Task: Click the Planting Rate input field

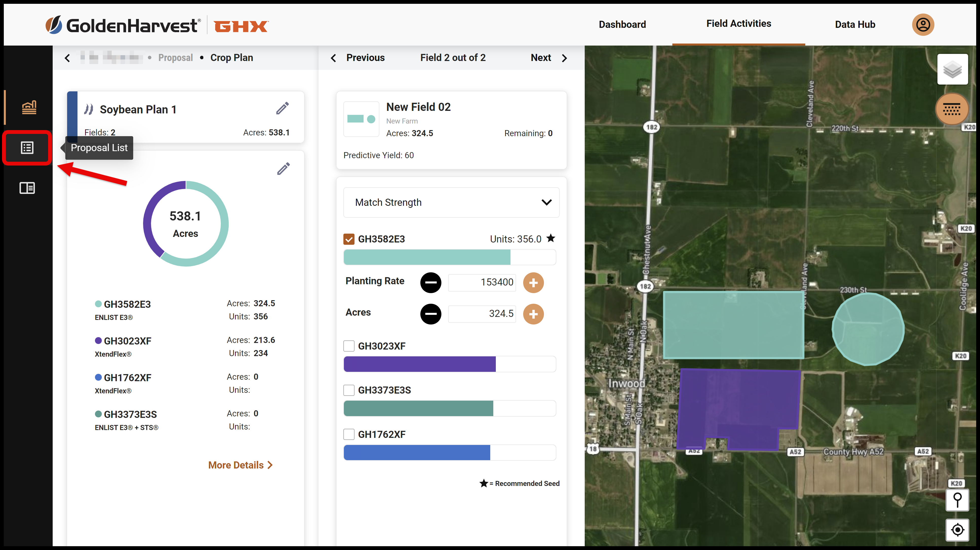Action: pos(482,283)
